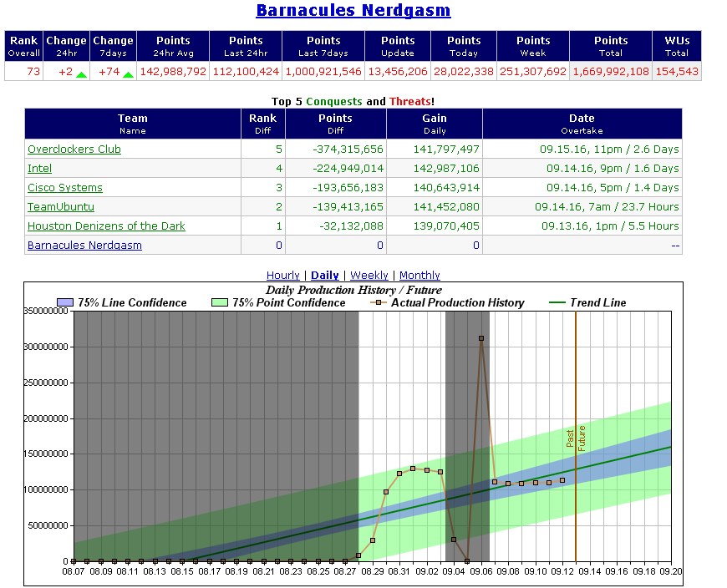727x588 pixels.
Task: Select Intel points diff -224,949,014
Action: click(348, 168)
